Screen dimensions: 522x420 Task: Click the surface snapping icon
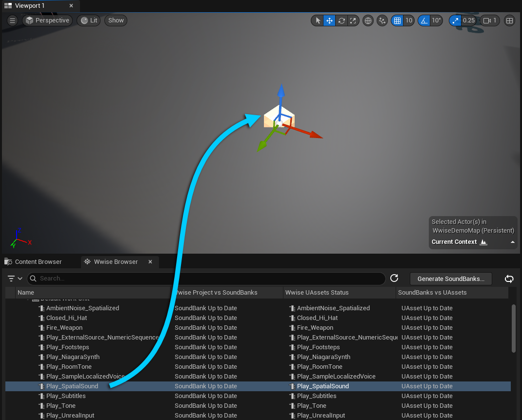(x=382, y=20)
